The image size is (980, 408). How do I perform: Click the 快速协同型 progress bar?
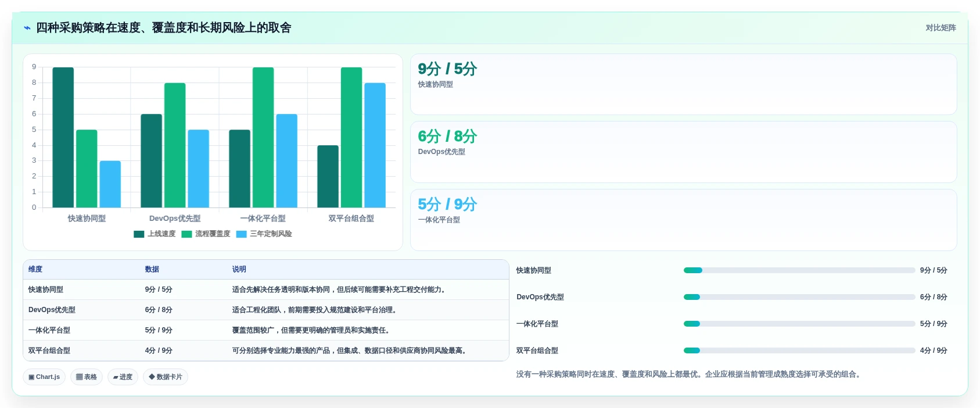point(799,270)
